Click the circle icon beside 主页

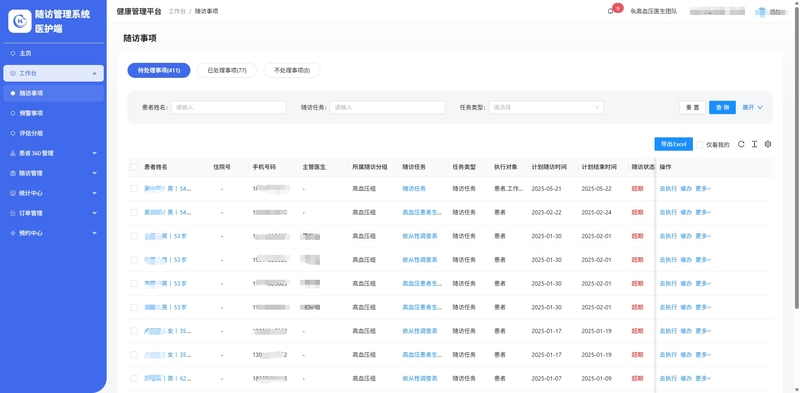13,53
